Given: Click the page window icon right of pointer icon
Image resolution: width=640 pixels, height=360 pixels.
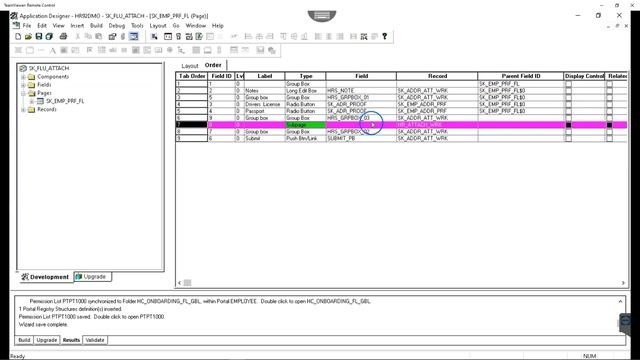Looking at the screenshot, I should click(168, 37).
